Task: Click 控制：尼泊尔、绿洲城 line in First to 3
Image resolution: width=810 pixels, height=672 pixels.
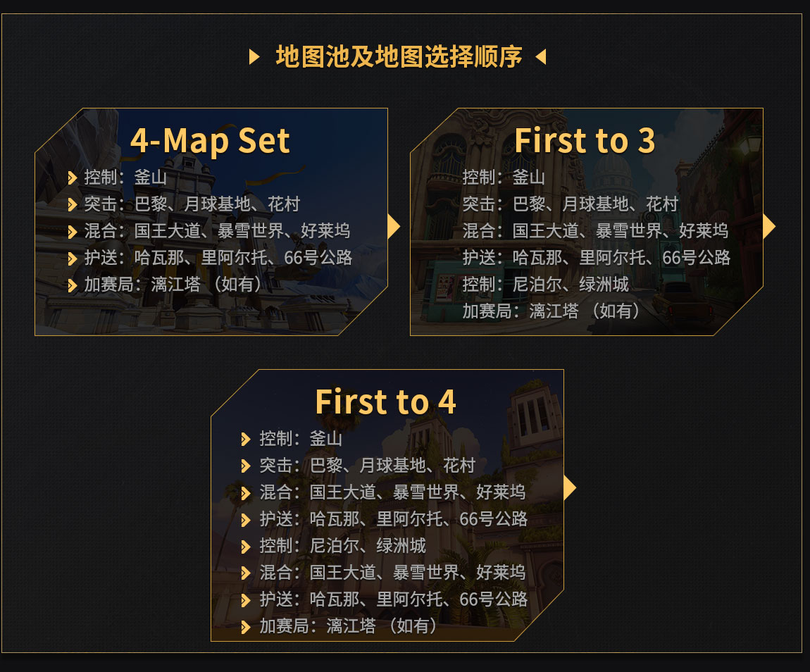Action: pos(545,285)
